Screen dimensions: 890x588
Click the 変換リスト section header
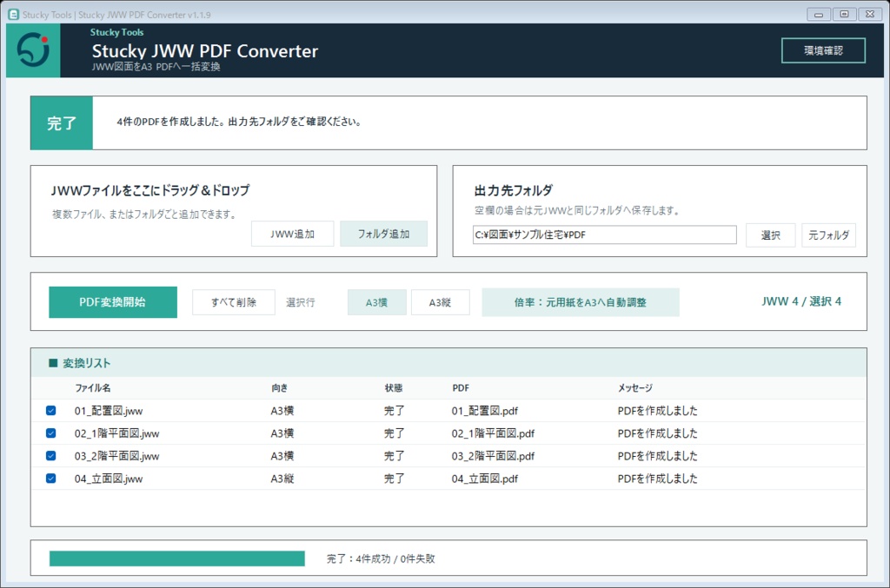click(86, 363)
